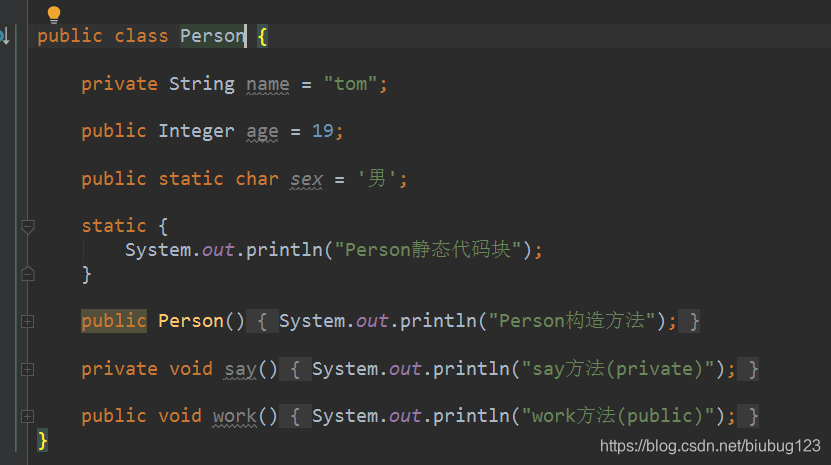Click the char literal '男'
The height and width of the screenshot is (465, 831).
coord(377,178)
